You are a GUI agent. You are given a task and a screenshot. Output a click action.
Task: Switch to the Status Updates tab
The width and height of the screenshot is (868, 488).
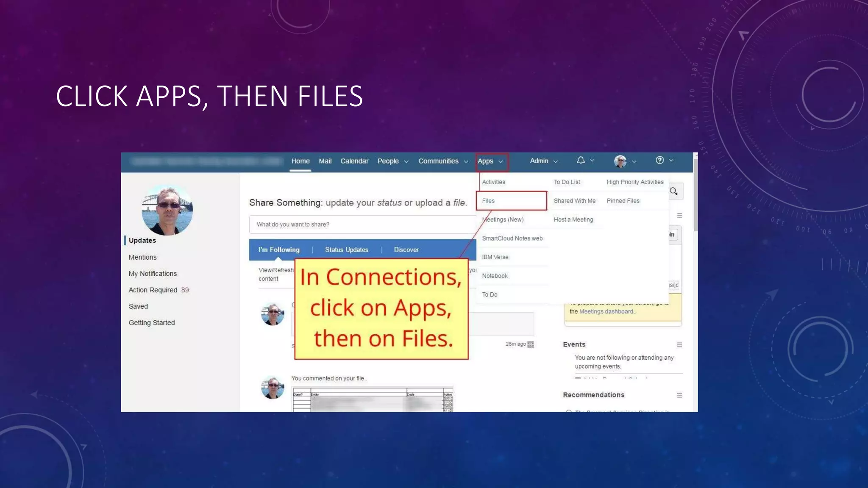pyautogui.click(x=346, y=250)
